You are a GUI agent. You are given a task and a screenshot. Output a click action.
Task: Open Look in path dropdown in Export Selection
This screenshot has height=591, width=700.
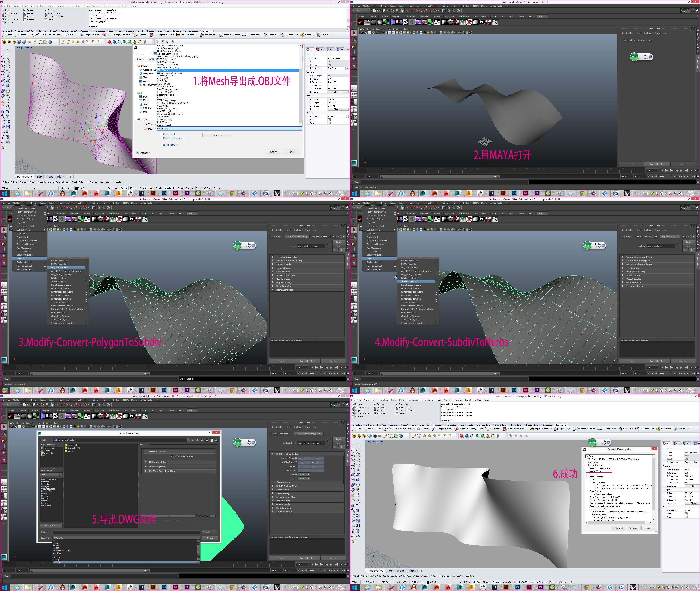pos(121,440)
